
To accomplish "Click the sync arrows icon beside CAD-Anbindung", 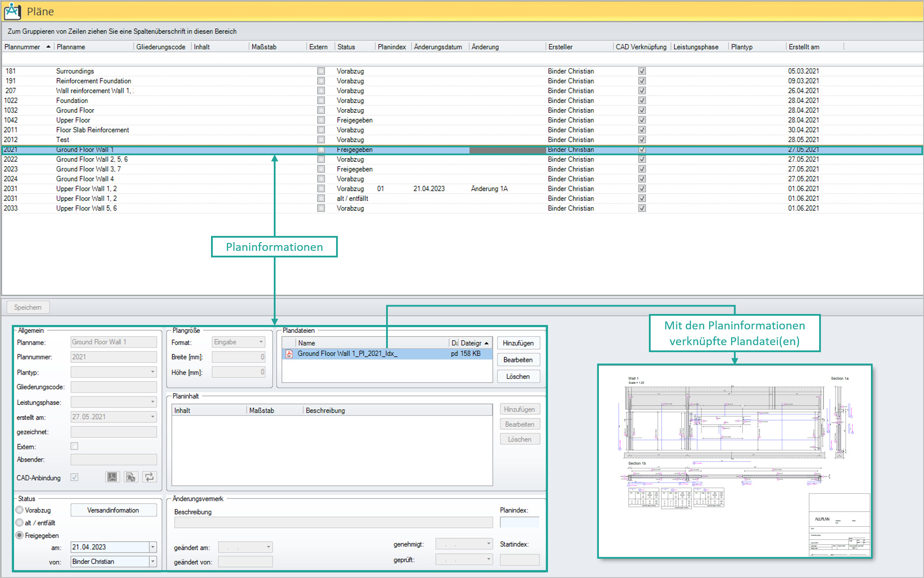I will coord(149,477).
